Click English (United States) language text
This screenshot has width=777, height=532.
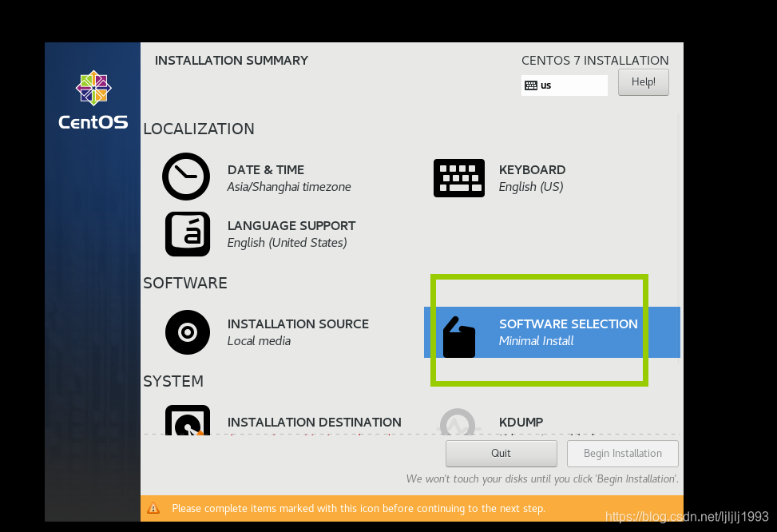click(287, 243)
